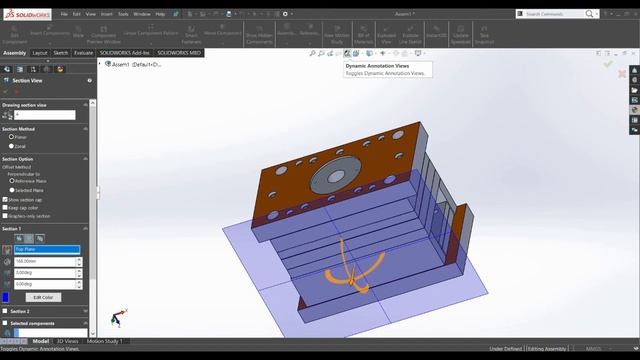The image size is (640, 360).
Task: Click the Bill of Materials tool
Action: point(363,35)
